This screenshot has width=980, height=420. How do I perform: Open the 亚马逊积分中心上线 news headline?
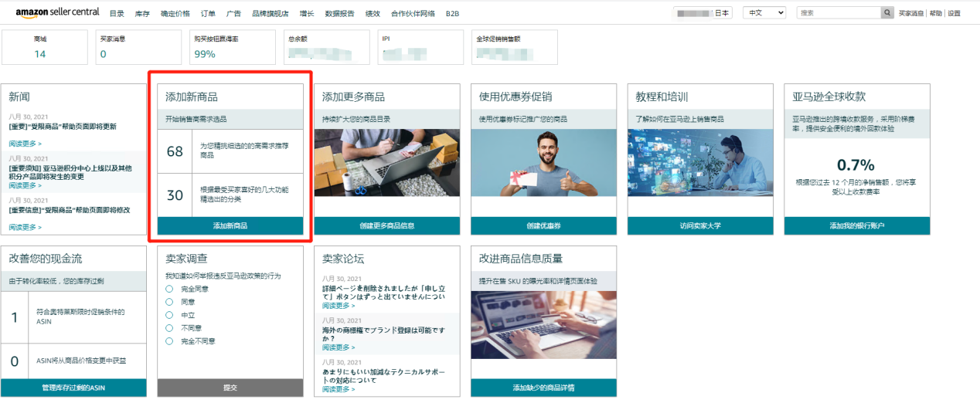pos(70,172)
